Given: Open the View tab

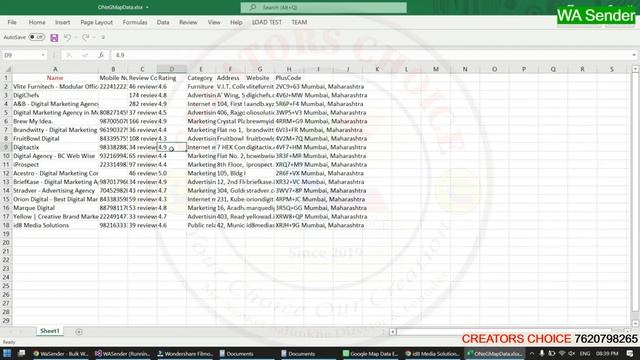Looking at the screenshot, I should tap(214, 22).
